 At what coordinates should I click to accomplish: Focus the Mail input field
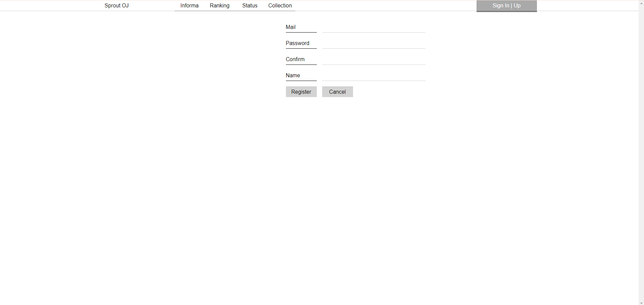(x=374, y=27)
